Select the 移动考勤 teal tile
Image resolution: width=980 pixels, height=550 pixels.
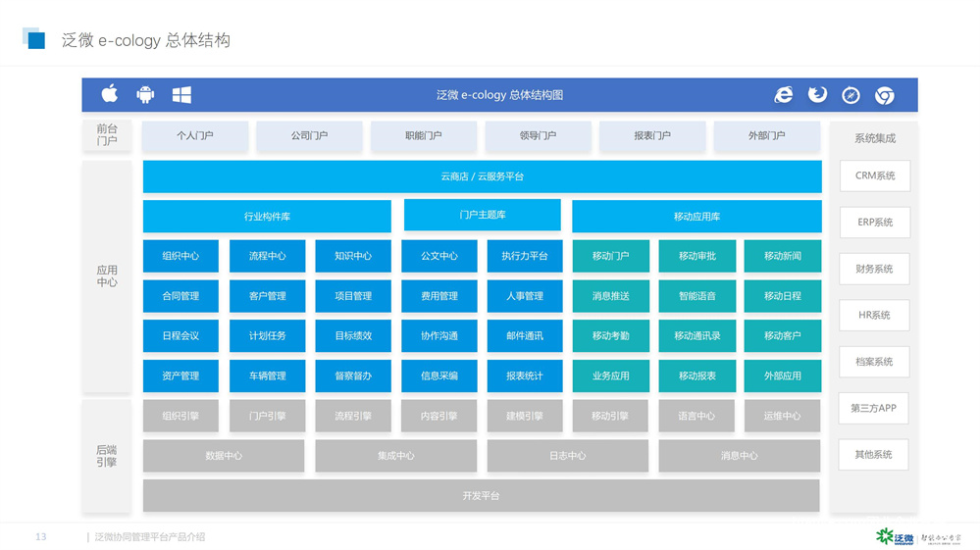click(610, 336)
